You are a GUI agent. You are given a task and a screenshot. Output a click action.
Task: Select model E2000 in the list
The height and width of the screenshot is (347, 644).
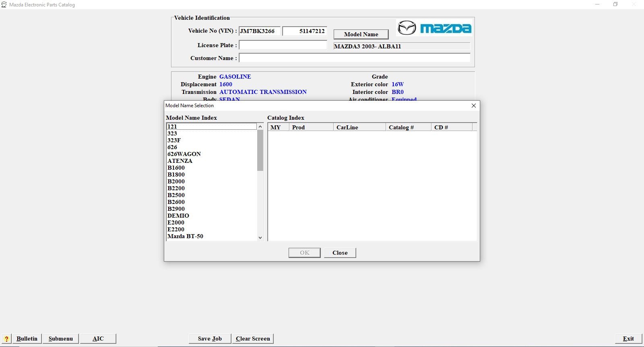[211, 222]
